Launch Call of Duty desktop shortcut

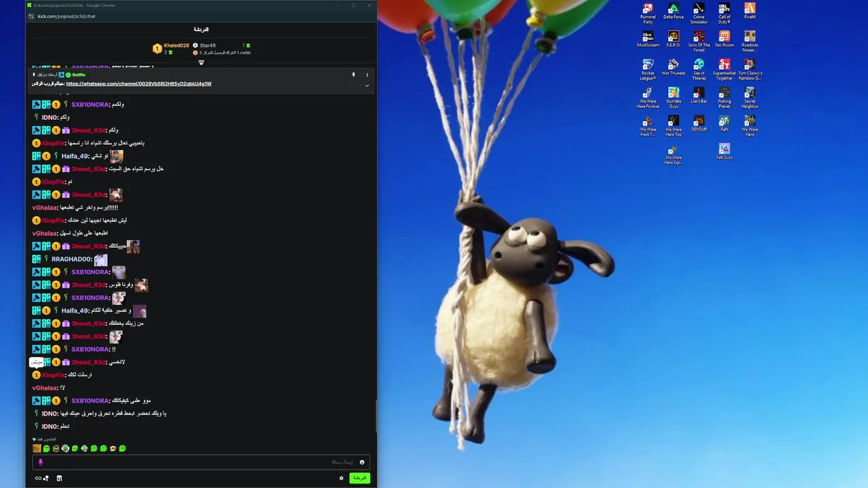724,14
